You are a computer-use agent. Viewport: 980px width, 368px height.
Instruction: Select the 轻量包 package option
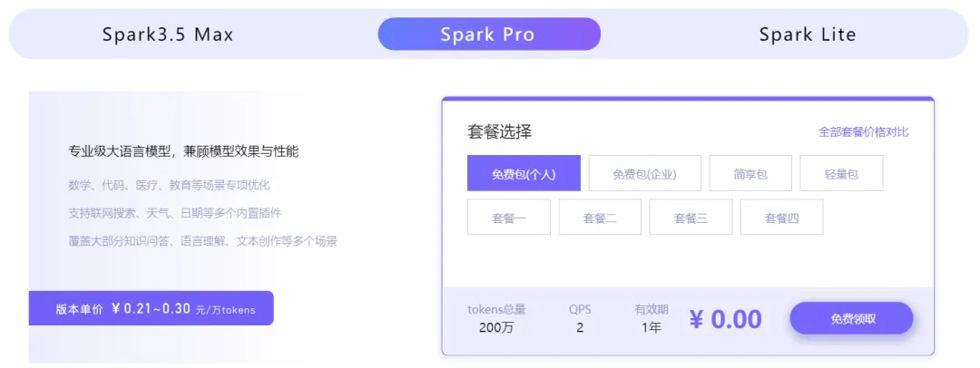(841, 173)
